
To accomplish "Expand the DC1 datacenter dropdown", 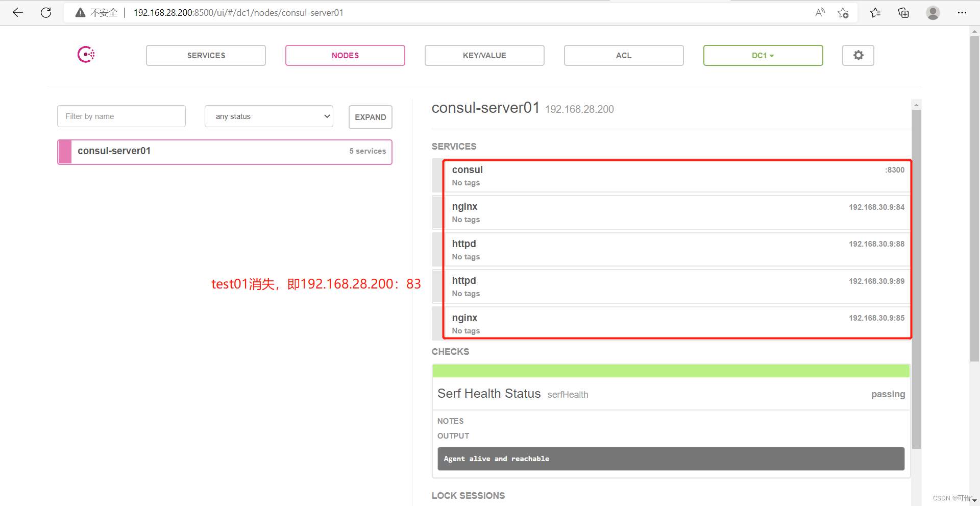I will point(763,55).
